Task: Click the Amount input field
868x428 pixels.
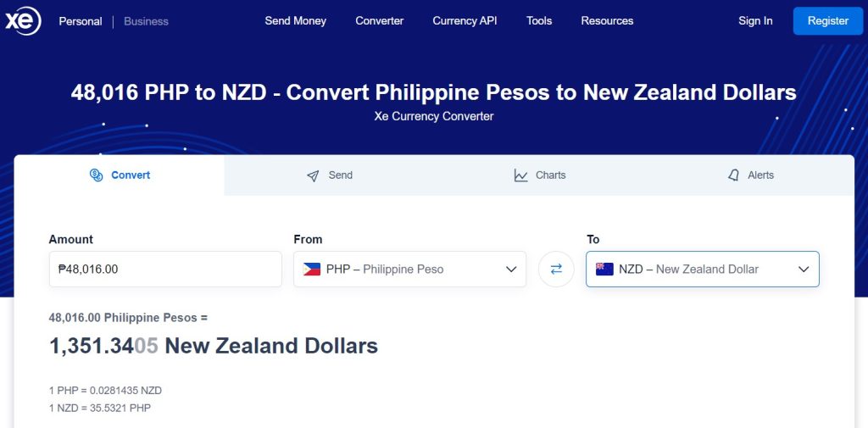Action: (x=165, y=270)
